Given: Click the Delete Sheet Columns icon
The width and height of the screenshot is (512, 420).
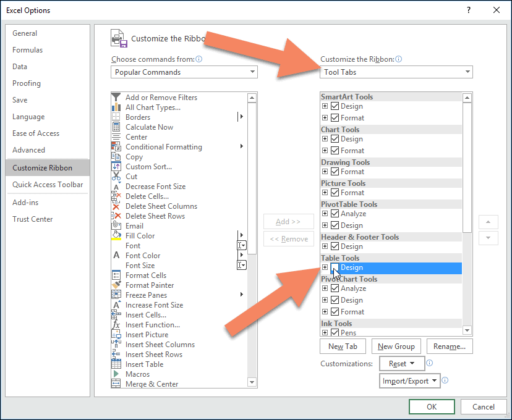Looking at the screenshot, I should pyautogui.click(x=116, y=206).
